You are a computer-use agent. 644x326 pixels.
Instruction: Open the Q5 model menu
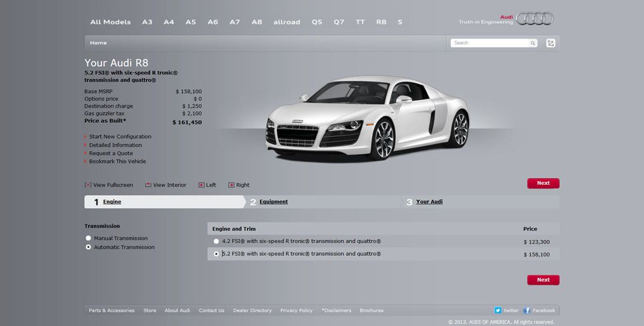317,22
